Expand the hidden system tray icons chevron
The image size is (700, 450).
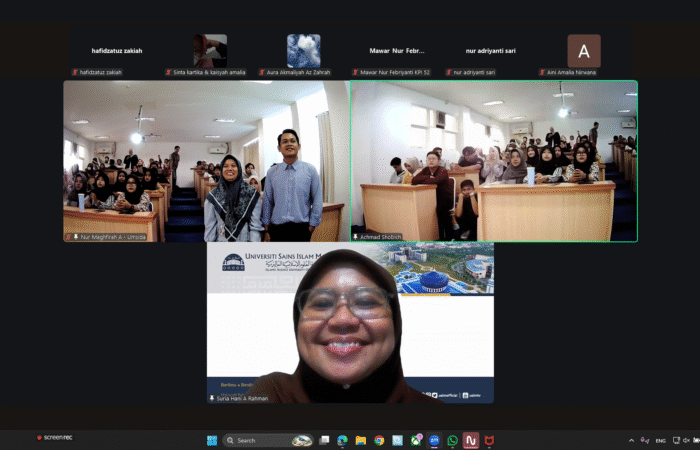click(x=632, y=440)
